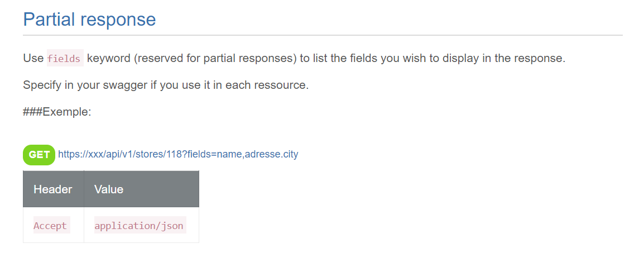This screenshot has height=262, width=644.
Task: Select the Accept code cell
Action: [50, 226]
